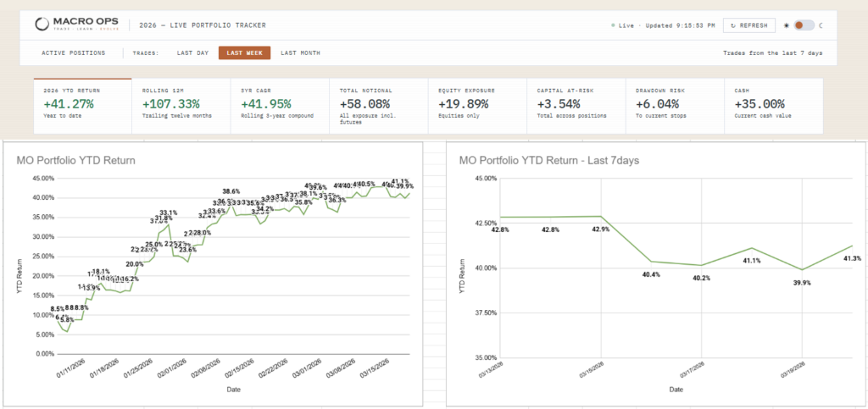Click the Cash value card
The width and height of the screenshot is (868, 409).
[x=774, y=106]
